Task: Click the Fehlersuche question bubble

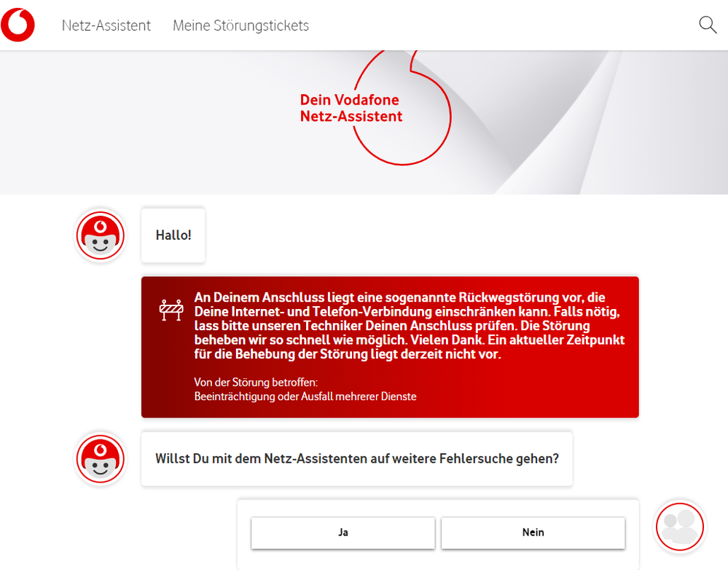Action: (356, 458)
